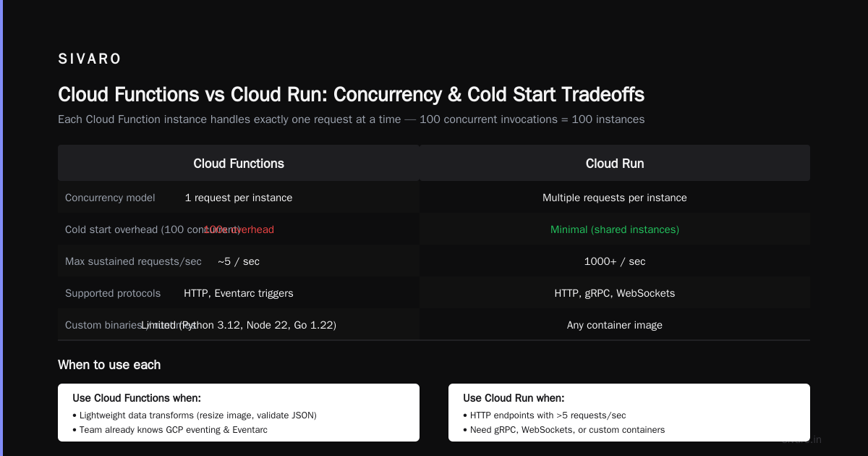Viewport: 868px width, 456px height.
Task: Click the 'Use Cloud Functions when:' card heading
Action: (x=137, y=398)
